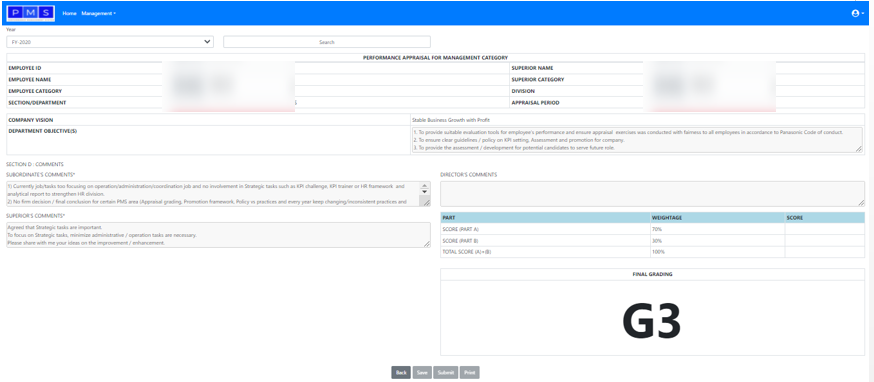Click the EMPLOYEE NAME label
The image size is (874, 382).
coord(30,80)
